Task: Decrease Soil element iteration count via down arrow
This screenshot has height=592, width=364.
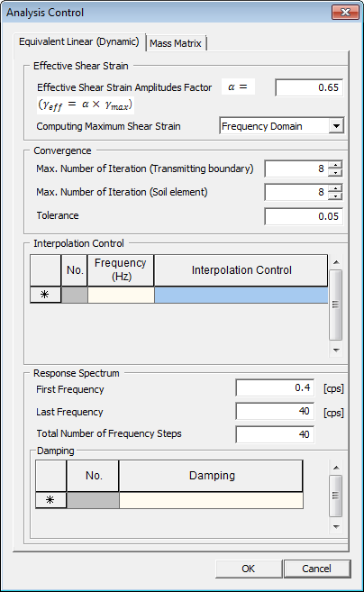Action: click(335, 196)
